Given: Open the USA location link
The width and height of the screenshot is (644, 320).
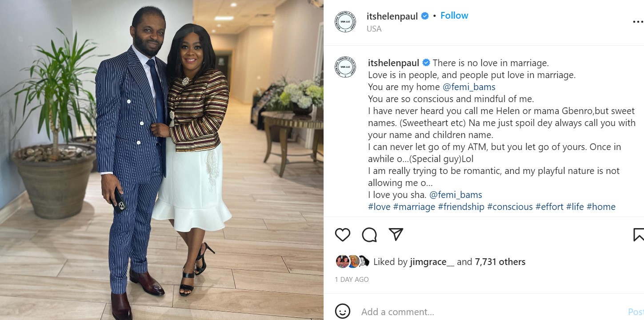Looking at the screenshot, I should point(374,29).
